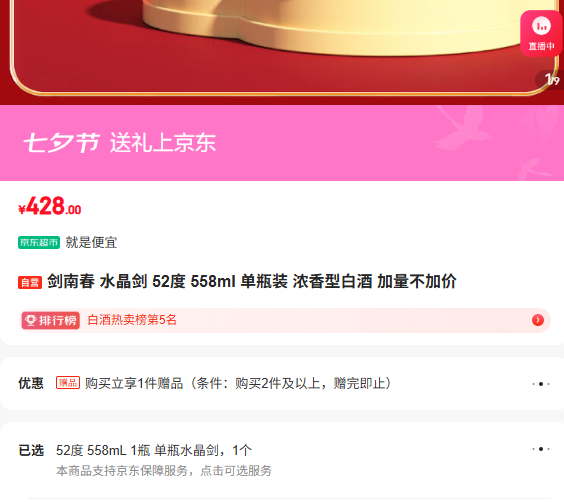Viewport: 564px width, 502px height.
Task: Open the 购买立享1件赠品 promotion details
Action: [x=238, y=383]
